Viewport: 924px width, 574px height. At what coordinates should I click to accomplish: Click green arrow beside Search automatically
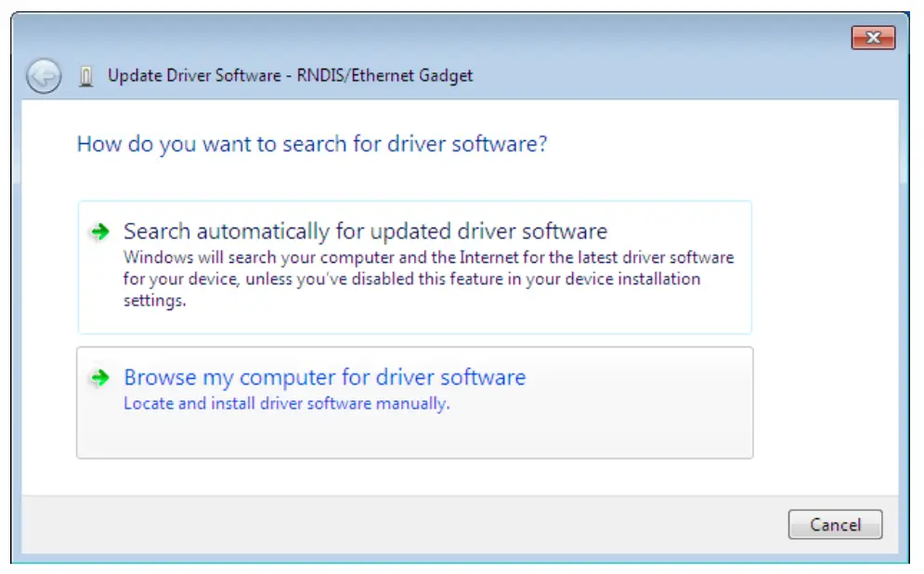click(98, 232)
